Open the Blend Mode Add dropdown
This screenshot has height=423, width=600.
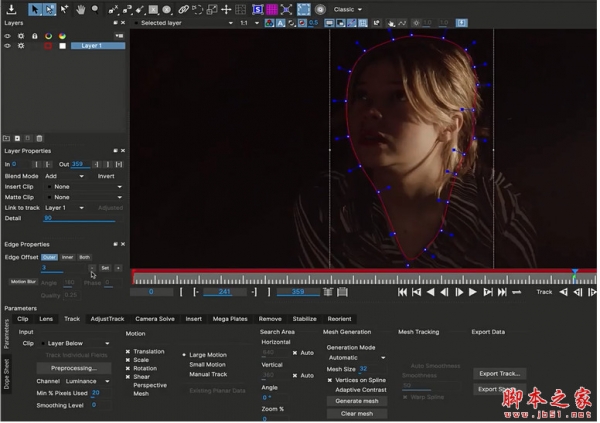[x=64, y=176]
